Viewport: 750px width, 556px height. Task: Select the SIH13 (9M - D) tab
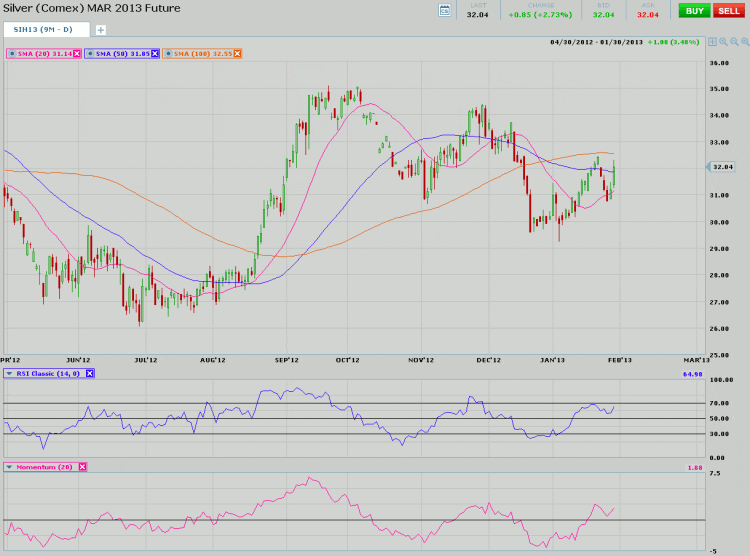tap(45, 30)
